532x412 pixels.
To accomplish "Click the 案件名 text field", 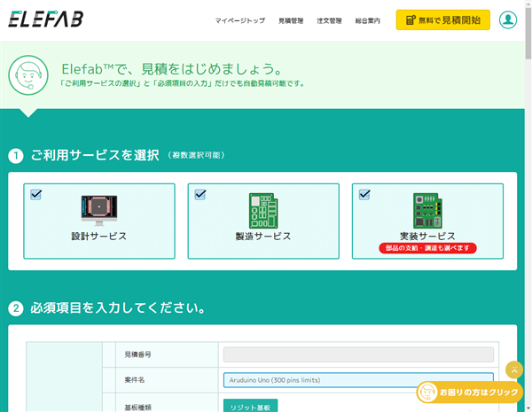I will [x=358, y=380].
